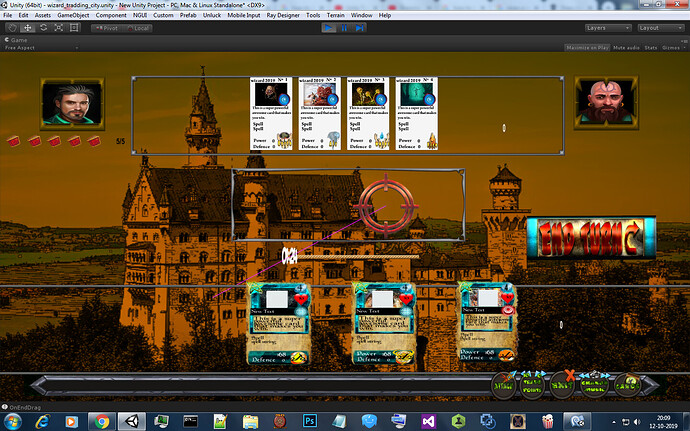Image resolution: width=690 pixels, height=431 pixels.
Task: Click the 5/5 mana counter text
Action: pyautogui.click(x=121, y=141)
